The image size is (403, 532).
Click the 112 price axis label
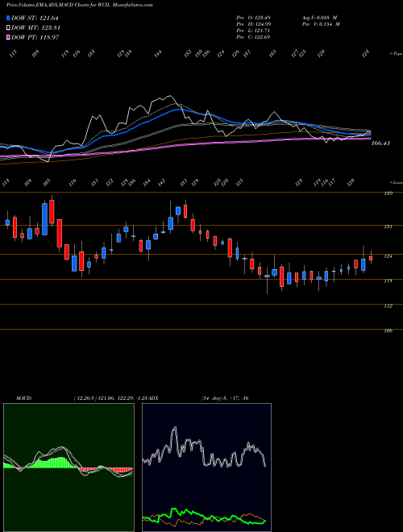pos(388,306)
